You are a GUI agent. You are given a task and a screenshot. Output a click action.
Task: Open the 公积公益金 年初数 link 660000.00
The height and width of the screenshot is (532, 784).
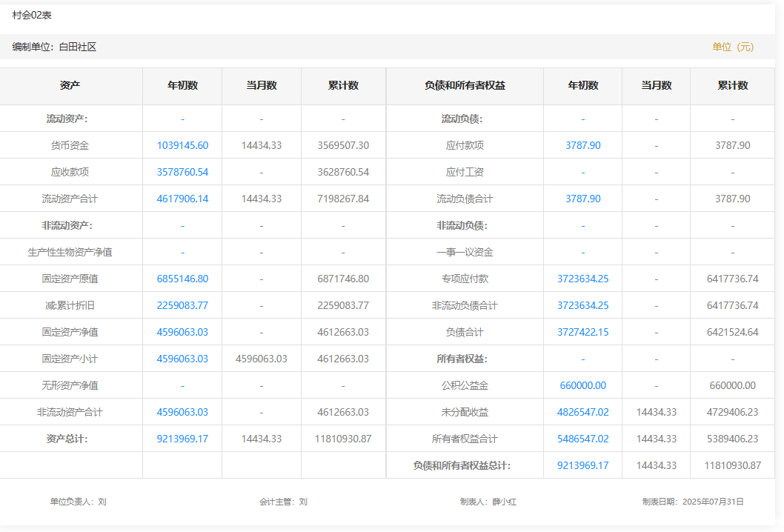click(582, 385)
